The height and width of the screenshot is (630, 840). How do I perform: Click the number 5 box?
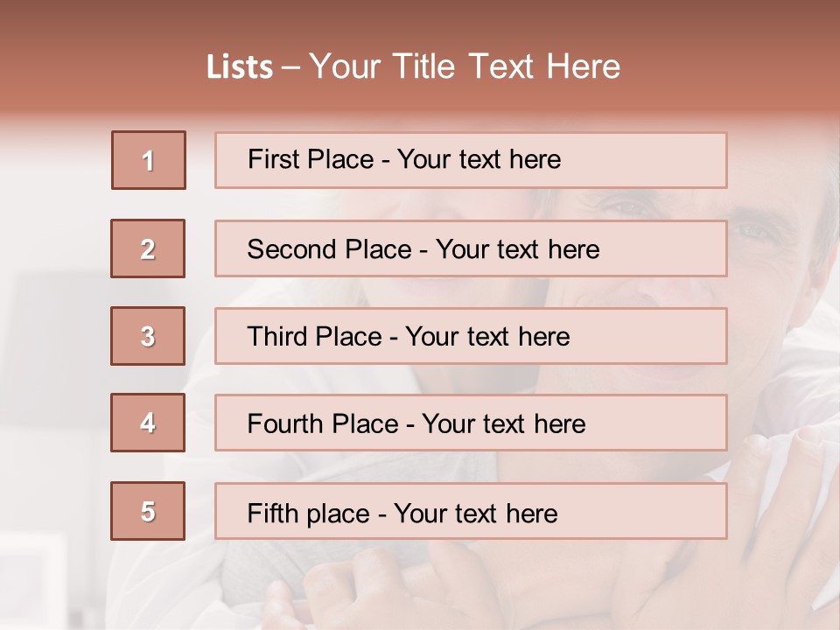click(x=148, y=511)
